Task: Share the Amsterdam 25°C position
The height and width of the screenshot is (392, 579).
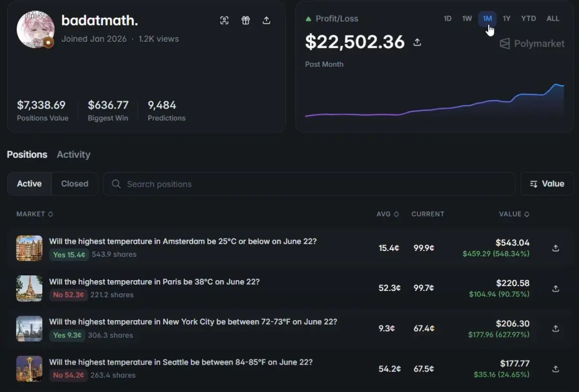Action: pos(555,248)
